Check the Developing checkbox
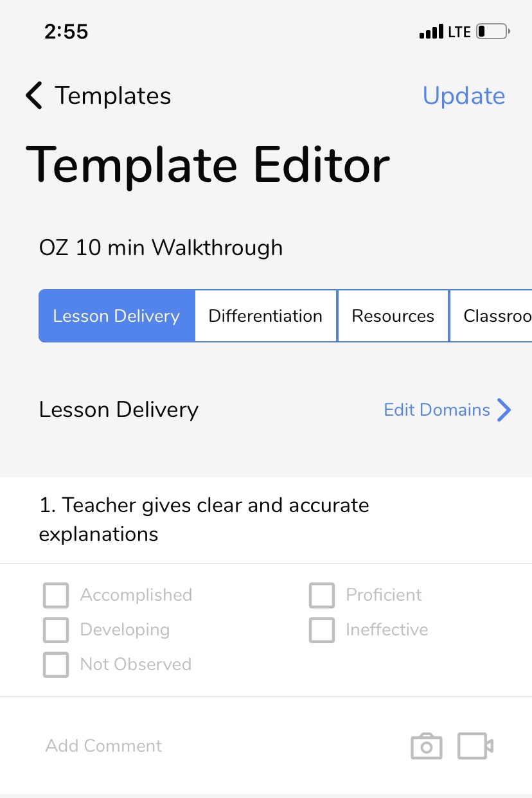 click(x=56, y=630)
